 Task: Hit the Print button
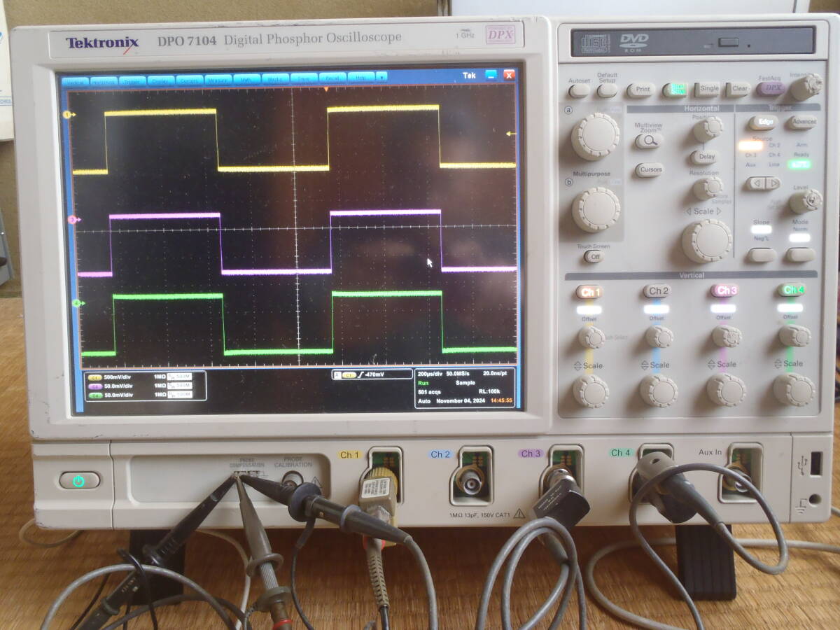click(640, 90)
